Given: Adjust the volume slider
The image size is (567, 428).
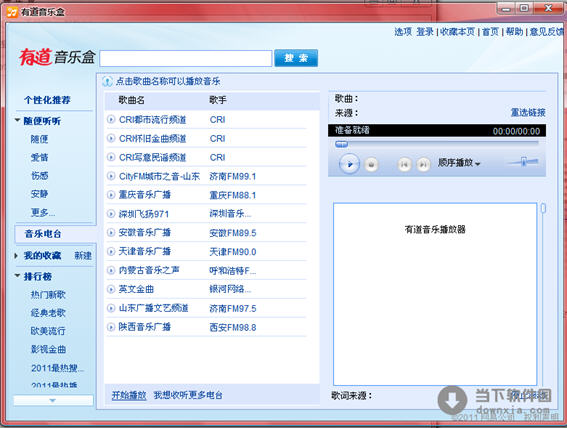Looking at the screenshot, I should (524, 162).
